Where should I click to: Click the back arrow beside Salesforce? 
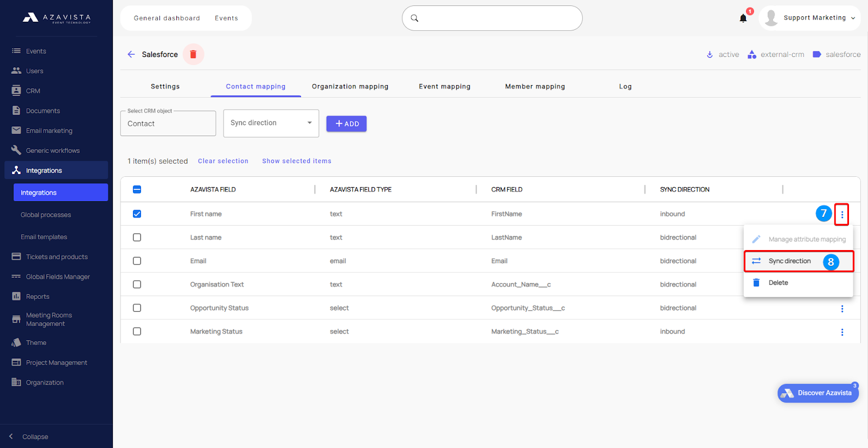(131, 54)
